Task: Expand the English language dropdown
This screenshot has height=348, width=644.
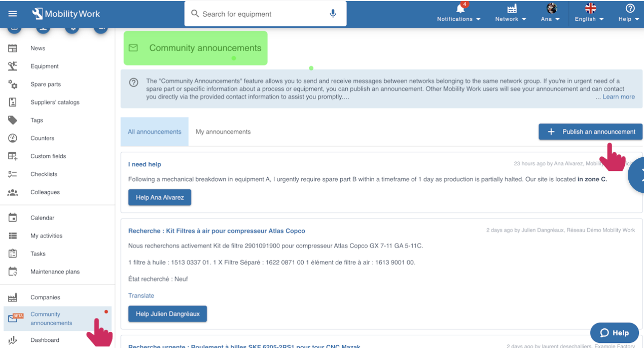Action: tap(589, 14)
